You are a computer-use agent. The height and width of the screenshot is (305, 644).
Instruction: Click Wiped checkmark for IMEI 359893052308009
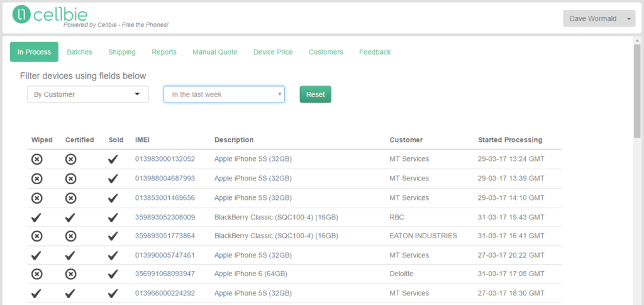tap(36, 217)
